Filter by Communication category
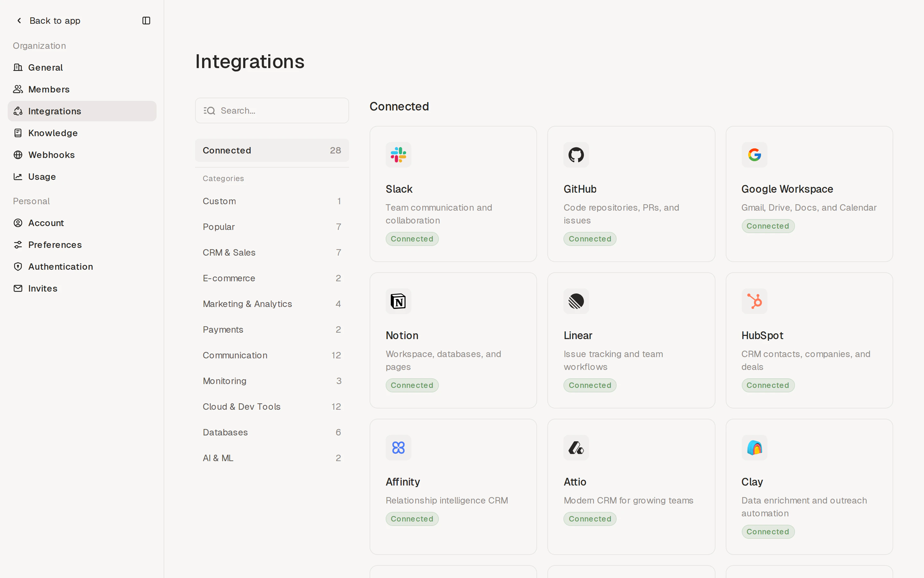This screenshot has height=578, width=924. click(272, 355)
